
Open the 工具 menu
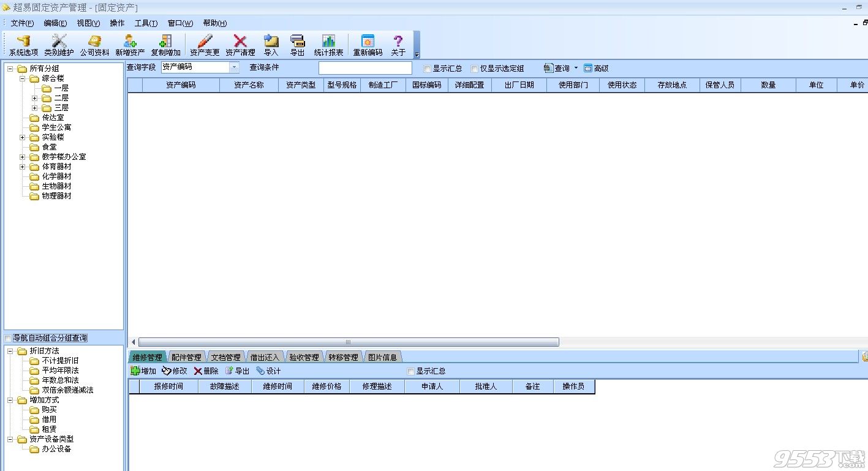[146, 23]
